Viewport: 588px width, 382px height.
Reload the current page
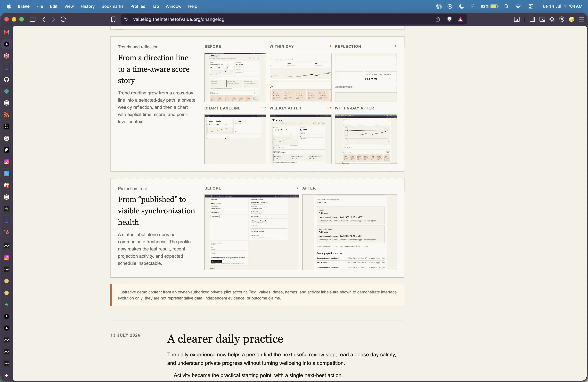(63, 19)
